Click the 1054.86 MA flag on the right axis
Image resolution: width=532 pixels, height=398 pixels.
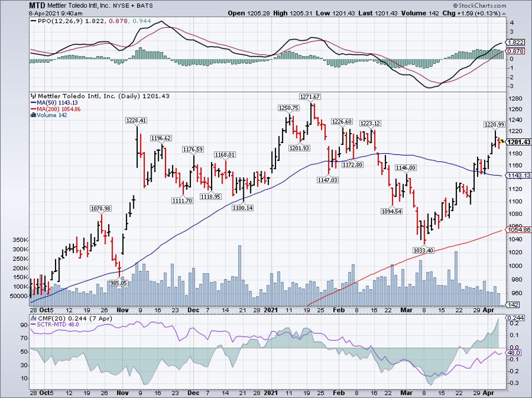pyautogui.click(x=518, y=230)
